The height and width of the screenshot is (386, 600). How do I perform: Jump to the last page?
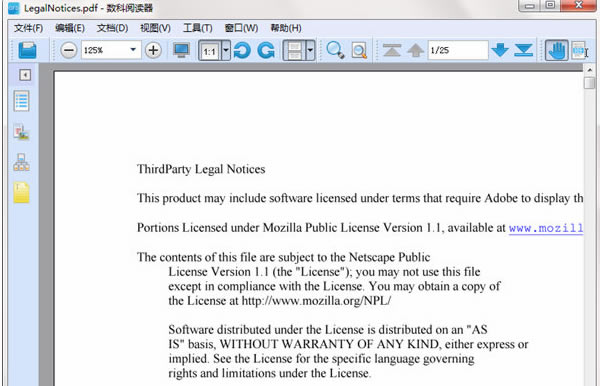click(x=524, y=50)
